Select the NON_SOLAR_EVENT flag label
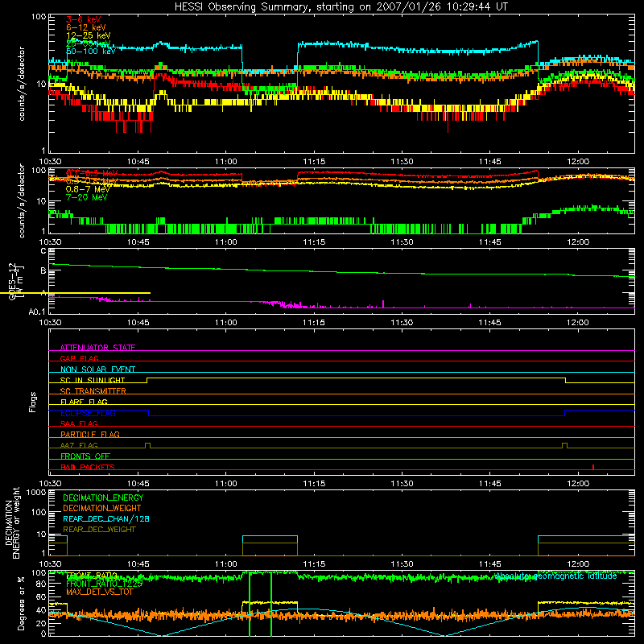Viewport: 644px width, 644px height. pos(97,369)
